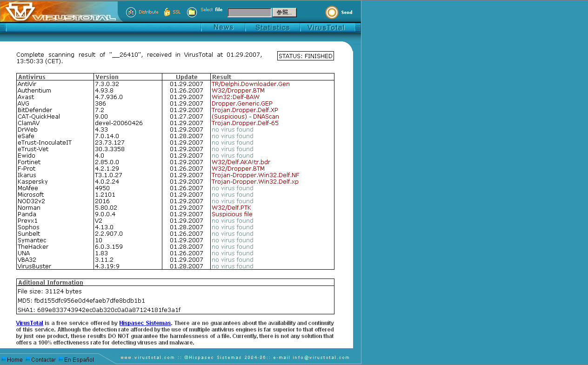This screenshot has height=365, width=588.
Task: Click the SHA1 hash line
Action: [99, 310]
